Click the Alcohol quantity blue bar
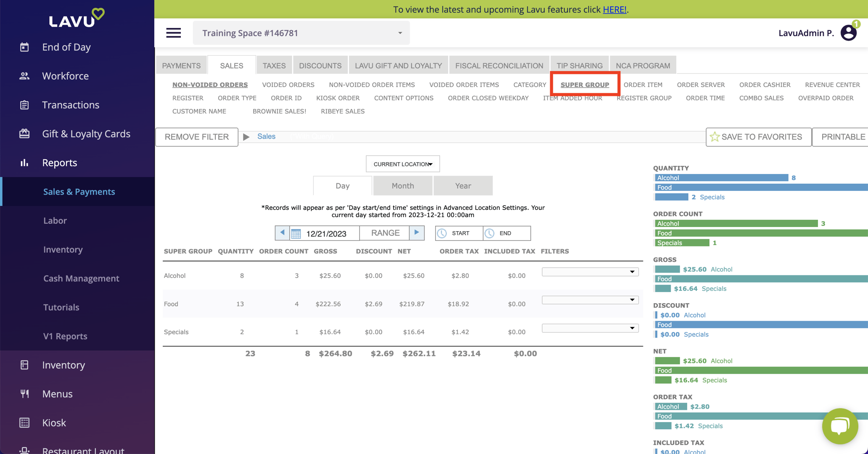Image resolution: width=868 pixels, height=454 pixels. coord(721,178)
